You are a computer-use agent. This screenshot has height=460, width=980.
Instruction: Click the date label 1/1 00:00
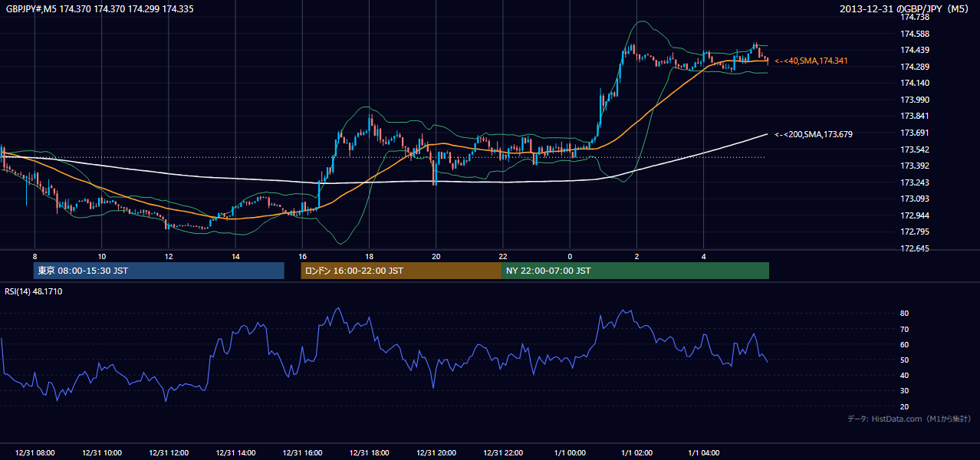(571, 452)
